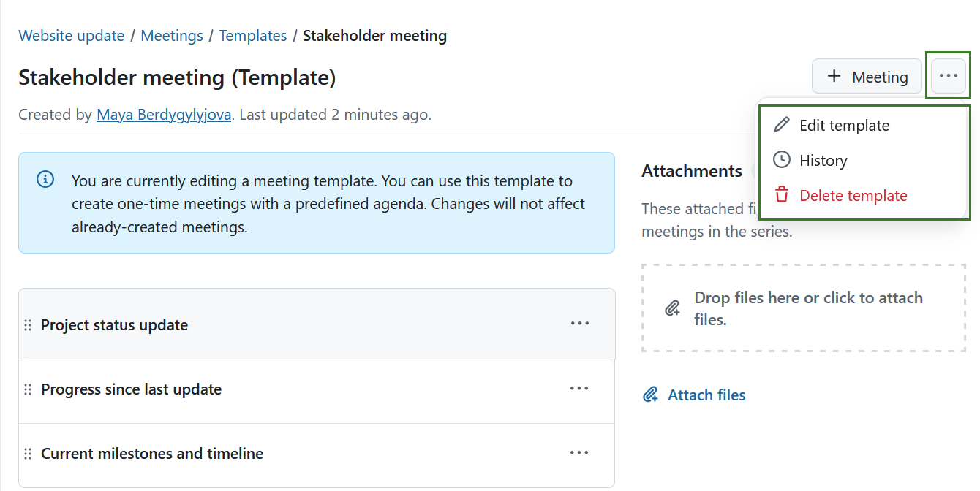Select History from the open menu
Screen dimensions: 980x491
point(823,160)
